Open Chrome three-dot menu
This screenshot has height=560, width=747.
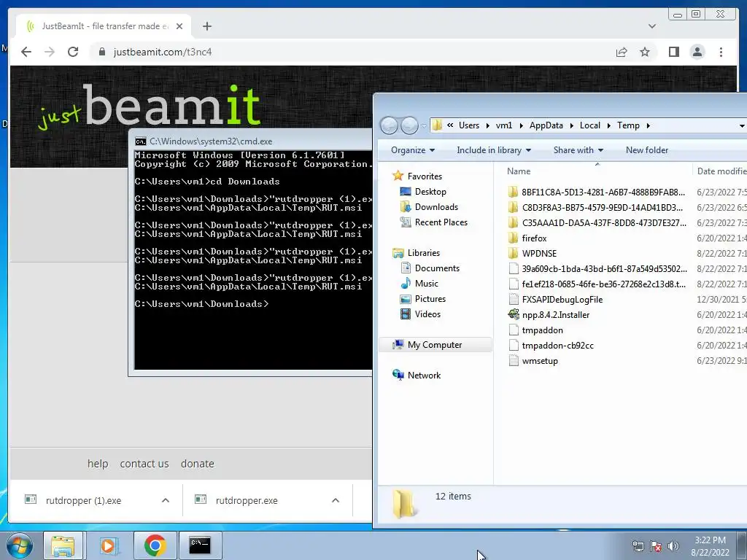pos(721,52)
